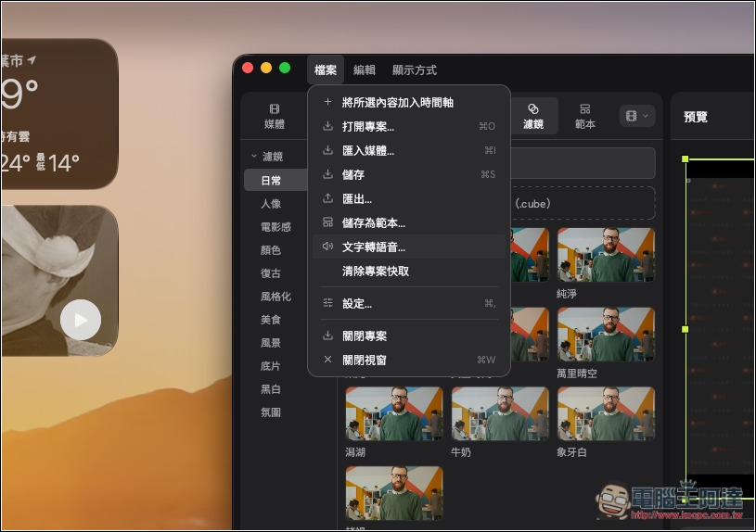Select the 風格化 filter category
Viewport: 756px width, 532px height.
[275, 296]
